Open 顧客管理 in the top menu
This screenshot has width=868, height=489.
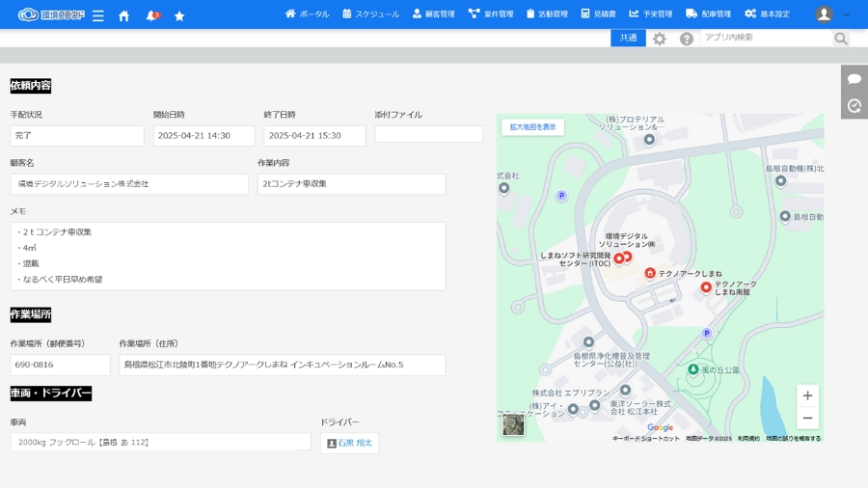point(433,14)
